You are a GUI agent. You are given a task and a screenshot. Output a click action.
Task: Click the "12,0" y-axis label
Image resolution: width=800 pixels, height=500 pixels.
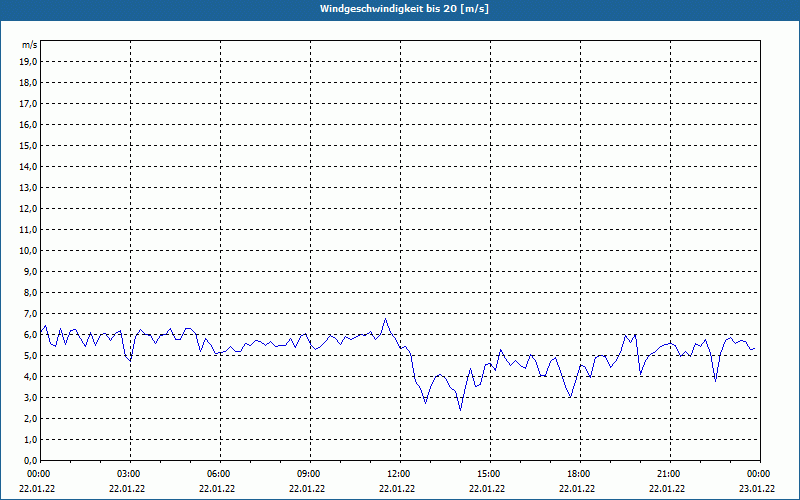[x=28, y=209]
